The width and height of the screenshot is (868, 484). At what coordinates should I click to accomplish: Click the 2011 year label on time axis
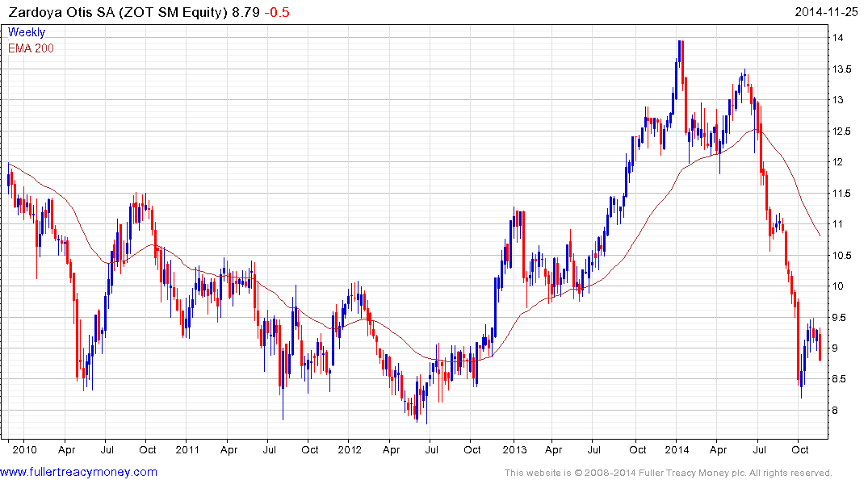pyautogui.click(x=187, y=449)
